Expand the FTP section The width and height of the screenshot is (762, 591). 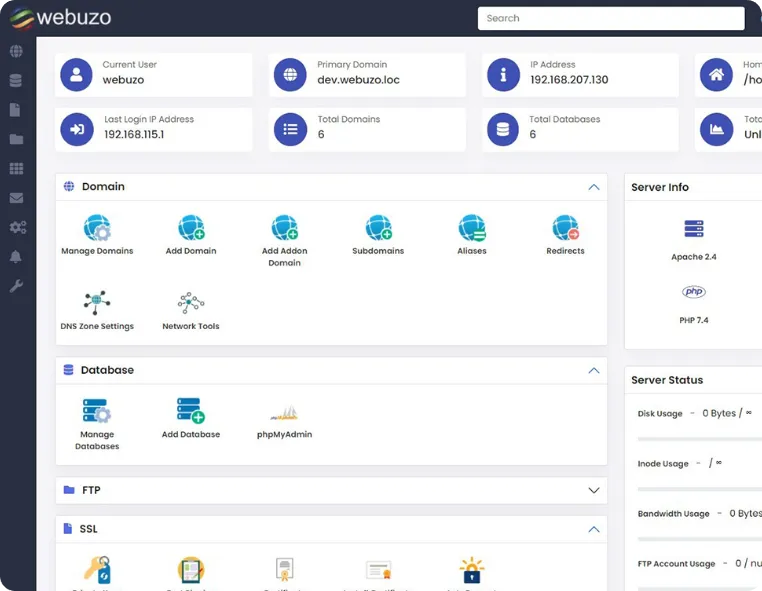pyautogui.click(x=594, y=491)
